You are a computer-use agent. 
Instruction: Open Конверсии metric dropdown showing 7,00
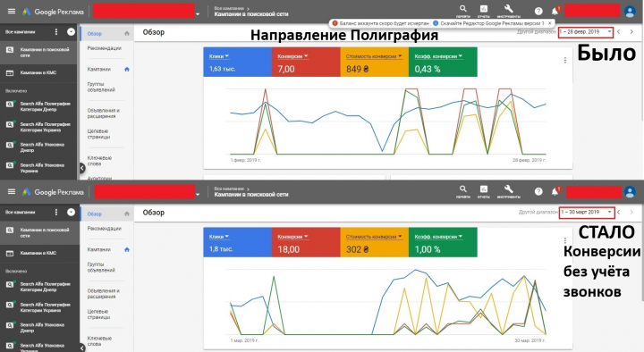292,56
